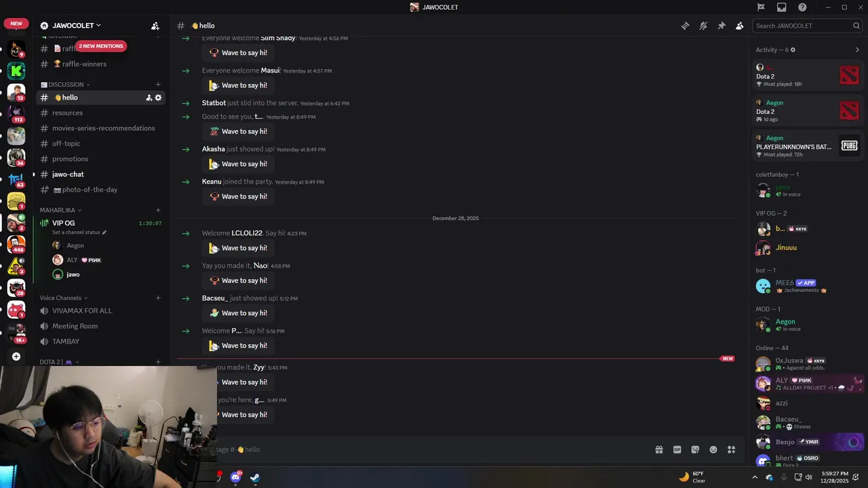This screenshot has height=488, width=868.
Task: Open pinned messages pin icon
Action: pyautogui.click(x=722, y=26)
